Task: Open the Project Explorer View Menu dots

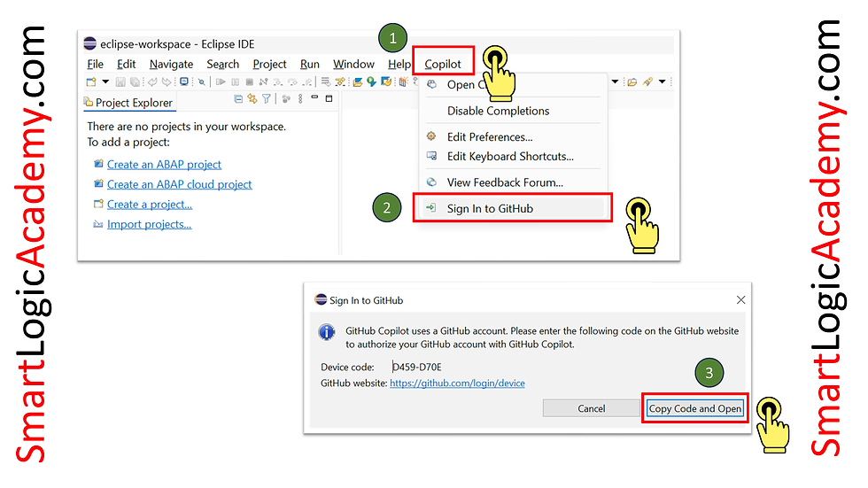Action: pyautogui.click(x=300, y=98)
